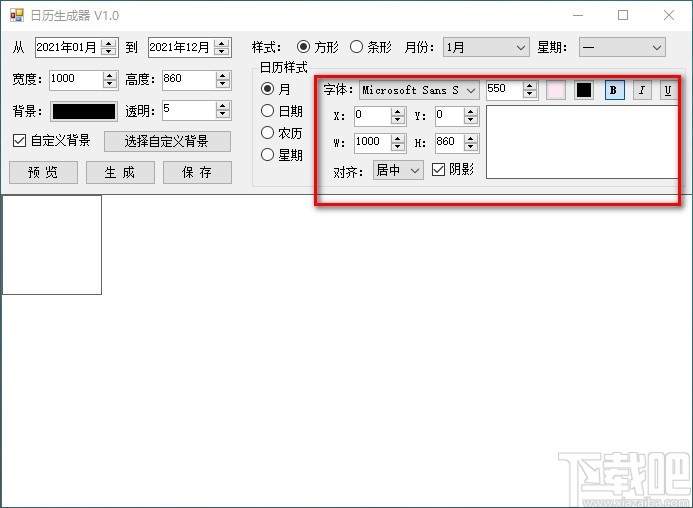Pick the black 背景 background color swatch
The width and height of the screenshot is (693, 508).
pos(84,111)
